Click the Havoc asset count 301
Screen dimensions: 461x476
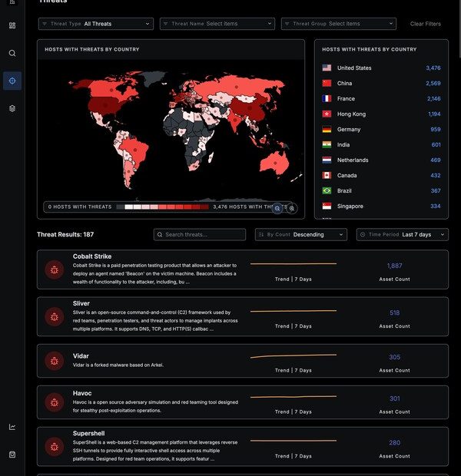(x=394, y=398)
